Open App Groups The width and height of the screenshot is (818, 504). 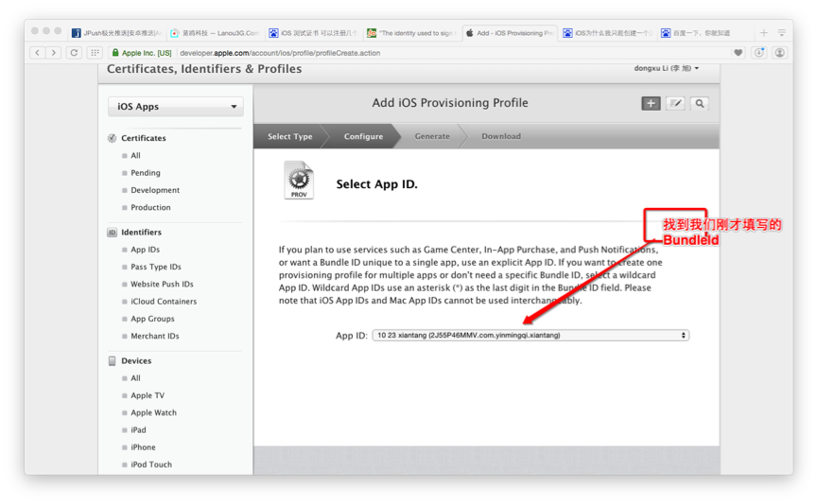(x=152, y=319)
